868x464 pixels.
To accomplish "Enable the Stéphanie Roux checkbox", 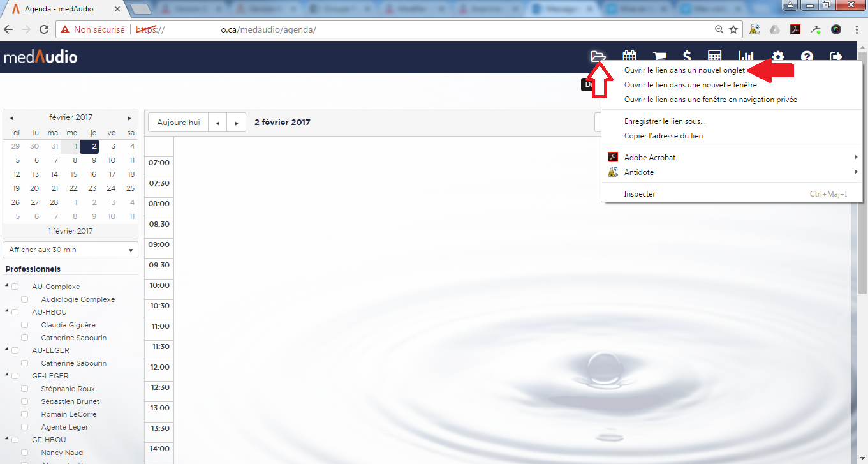I will click(x=25, y=389).
